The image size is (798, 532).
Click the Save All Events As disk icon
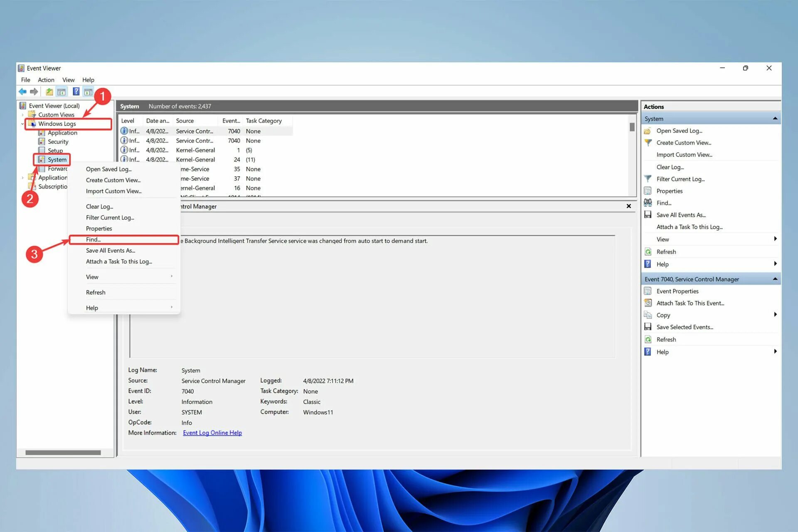point(648,215)
